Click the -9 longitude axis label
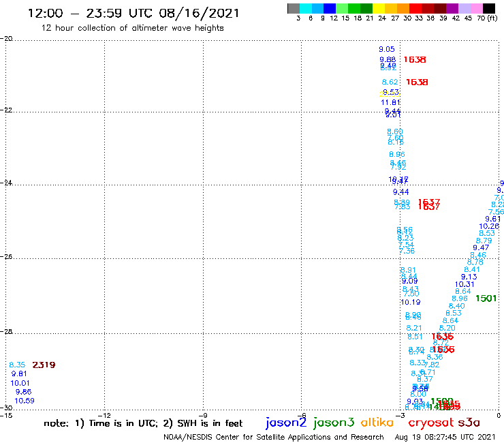The width and height of the screenshot is (504, 443). (x=203, y=416)
